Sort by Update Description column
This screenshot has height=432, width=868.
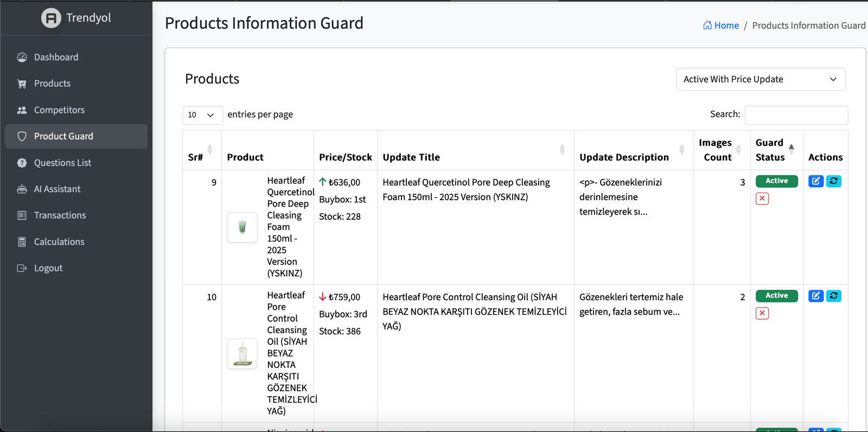(x=634, y=150)
